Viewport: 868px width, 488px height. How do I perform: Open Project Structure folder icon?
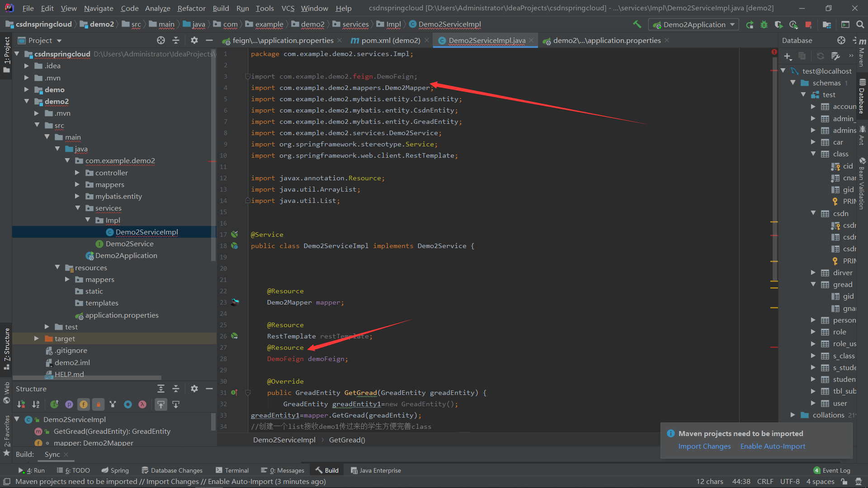tap(827, 24)
